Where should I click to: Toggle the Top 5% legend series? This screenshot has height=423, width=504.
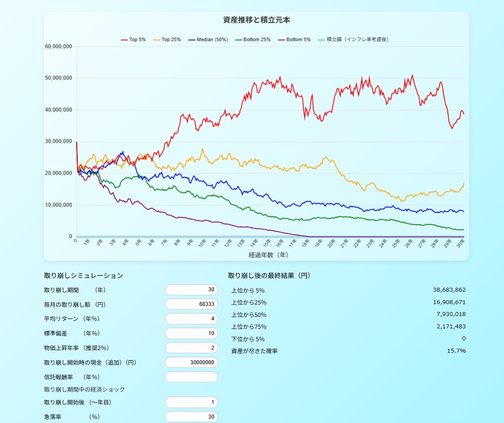click(133, 40)
